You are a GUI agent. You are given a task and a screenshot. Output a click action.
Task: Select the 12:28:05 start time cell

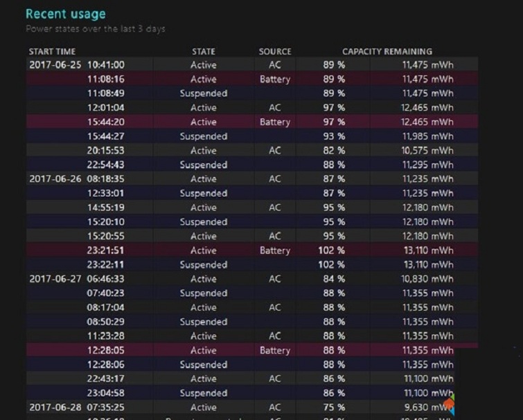pyautogui.click(x=106, y=350)
